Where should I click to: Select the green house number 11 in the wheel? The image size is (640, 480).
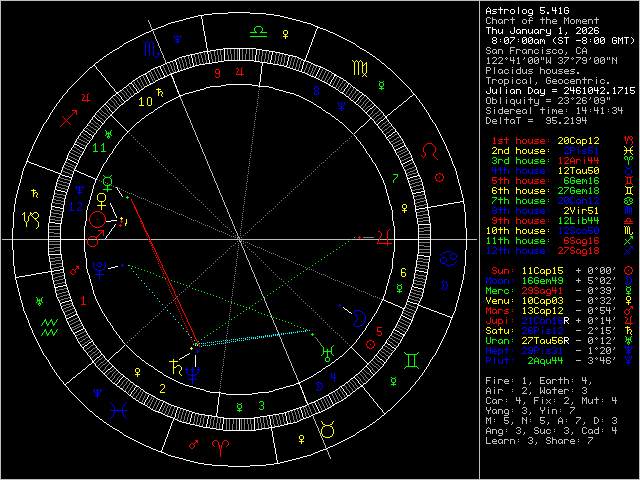100,147
